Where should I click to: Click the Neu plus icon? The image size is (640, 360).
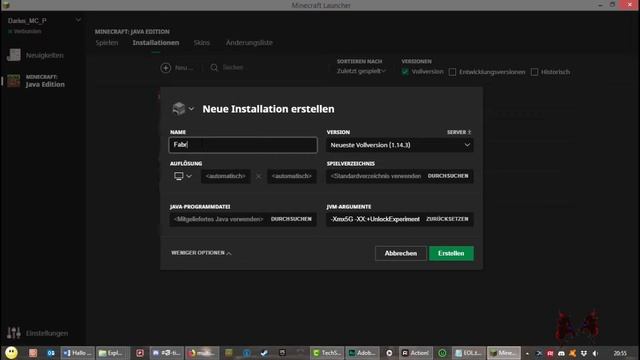point(165,68)
